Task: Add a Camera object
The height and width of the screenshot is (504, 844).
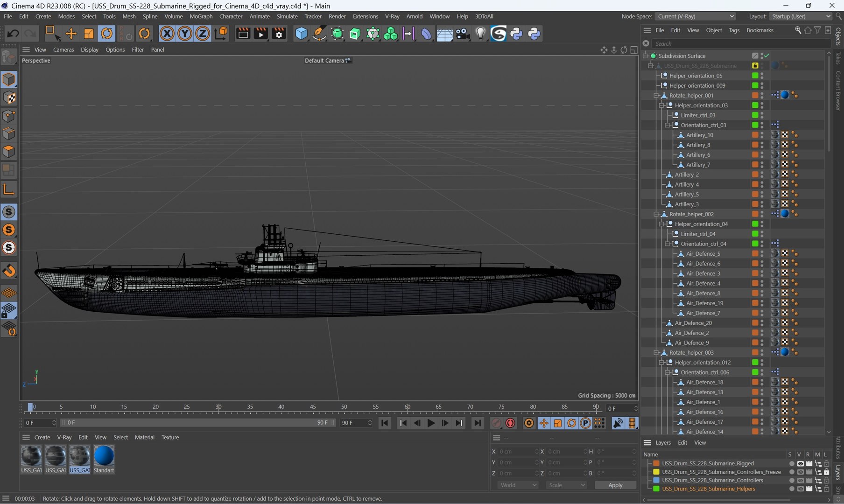Action: [462, 34]
